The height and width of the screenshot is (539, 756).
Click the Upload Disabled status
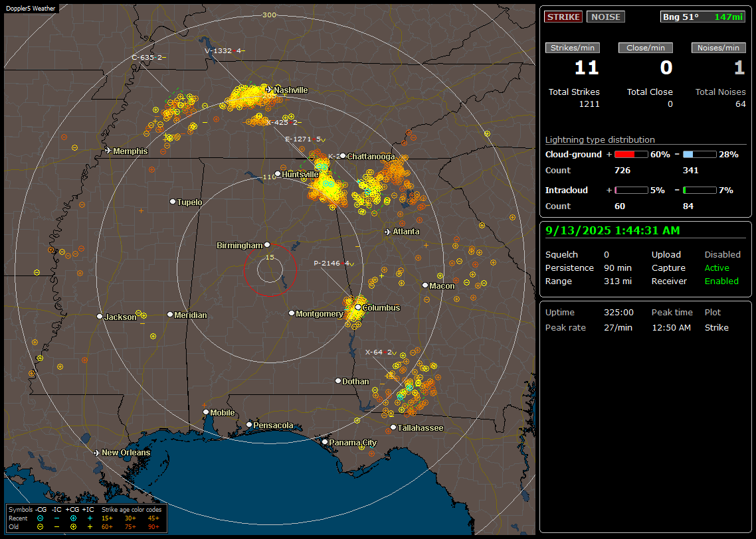click(x=722, y=254)
